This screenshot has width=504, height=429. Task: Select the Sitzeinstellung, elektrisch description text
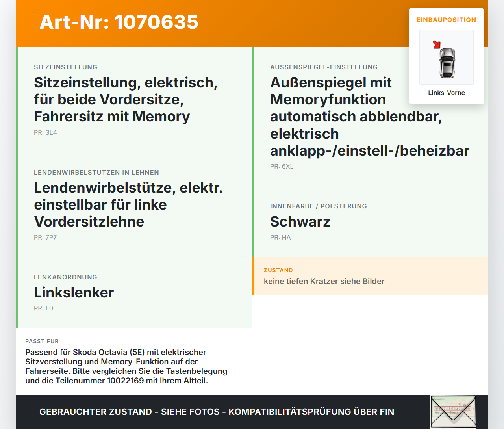click(126, 99)
